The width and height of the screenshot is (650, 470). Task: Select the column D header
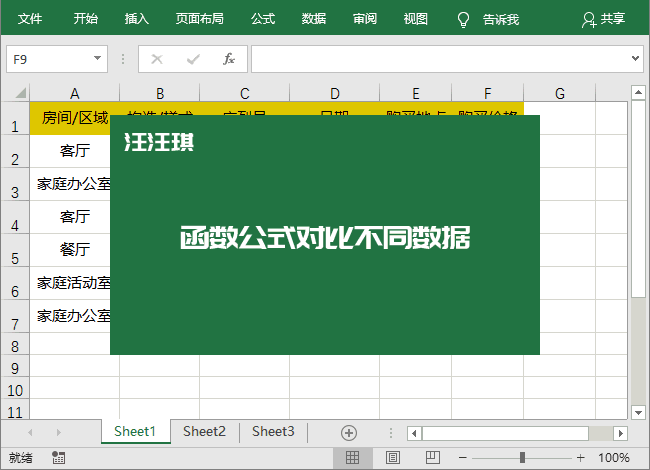click(335, 93)
